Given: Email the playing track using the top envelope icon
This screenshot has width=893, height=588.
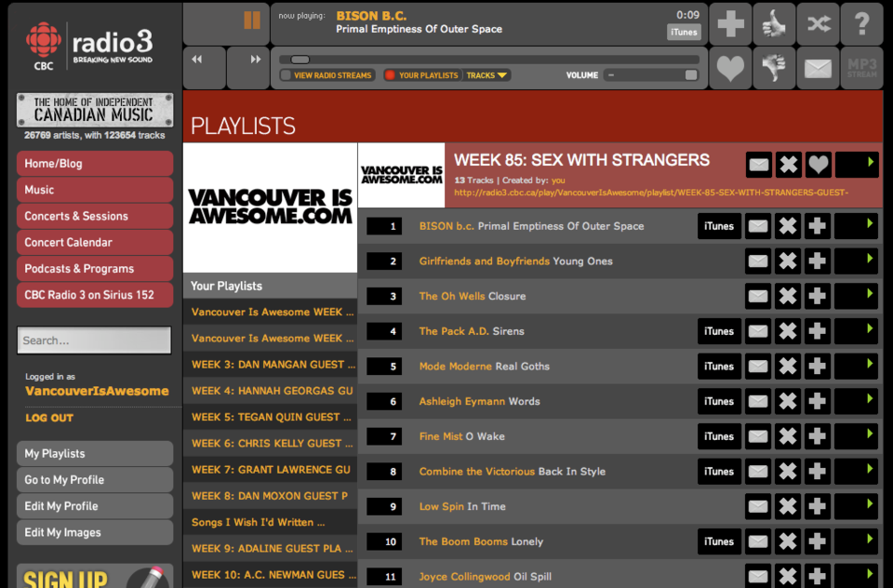Looking at the screenshot, I should point(818,68).
